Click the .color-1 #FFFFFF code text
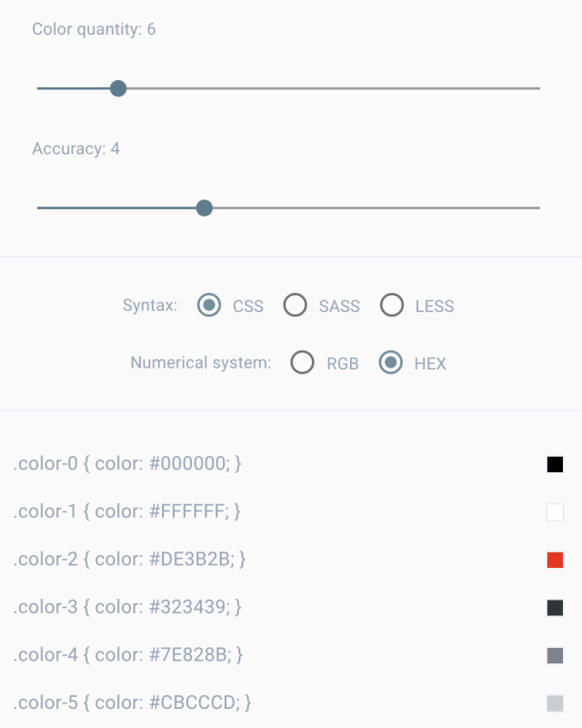This screenshot has width=582, height=728. click(x=126, y=511)
